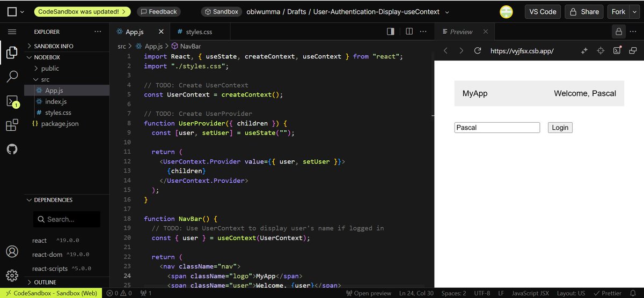Open the Explorer view in activity bar
The image size is (644, 298).
(x=12, y=52)
